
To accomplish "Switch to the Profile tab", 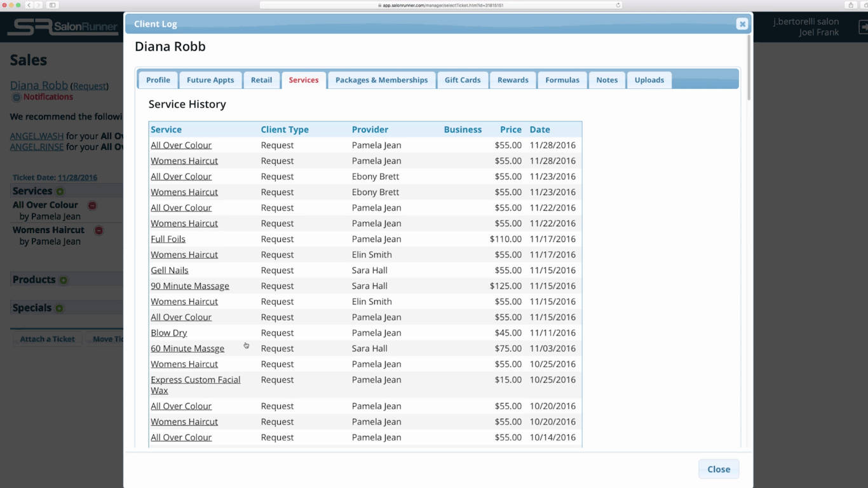I will pyautogui.click(x=158, y=79).
